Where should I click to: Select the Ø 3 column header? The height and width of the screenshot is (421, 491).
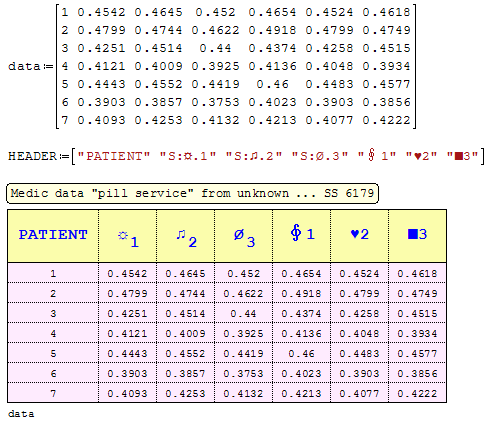[243, 236]
